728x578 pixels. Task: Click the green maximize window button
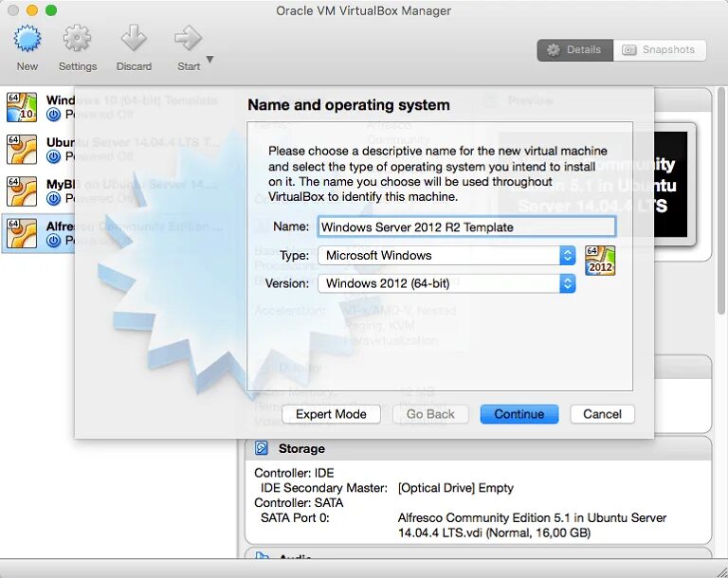(51, 10)
